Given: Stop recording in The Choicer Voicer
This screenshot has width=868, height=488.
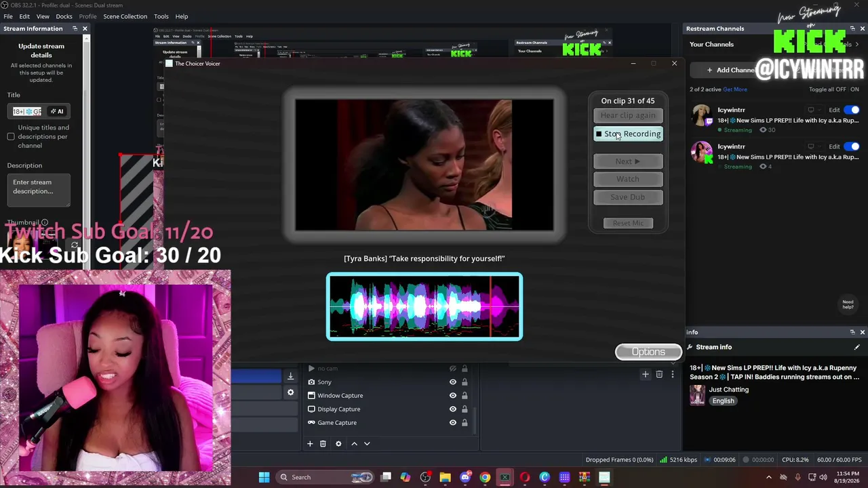Looking at the screenshot, I should 628,134.
